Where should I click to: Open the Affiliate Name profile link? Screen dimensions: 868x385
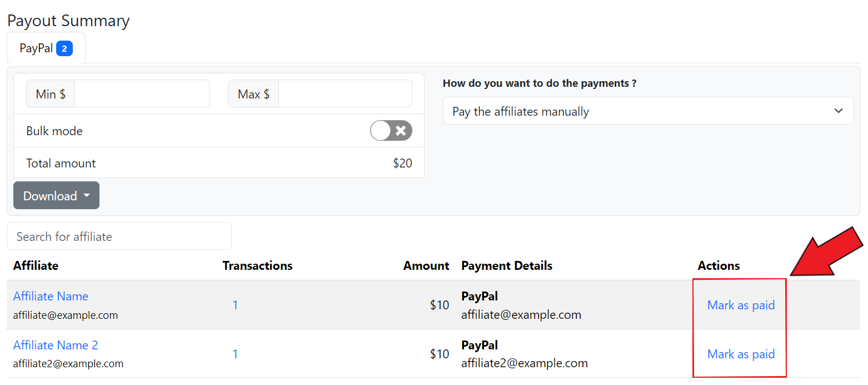pyautogui.click(x=51, y=297)
